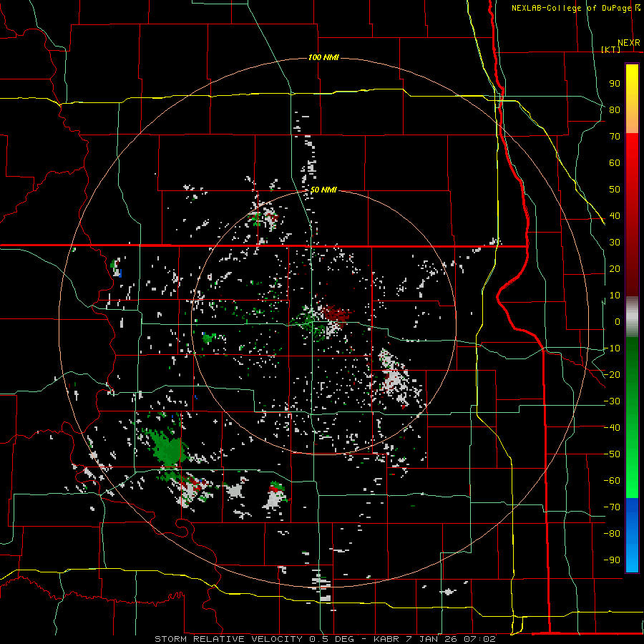Click the 'NEXR' label above the color scale
The image size is (644, 644).
[629, 43]
